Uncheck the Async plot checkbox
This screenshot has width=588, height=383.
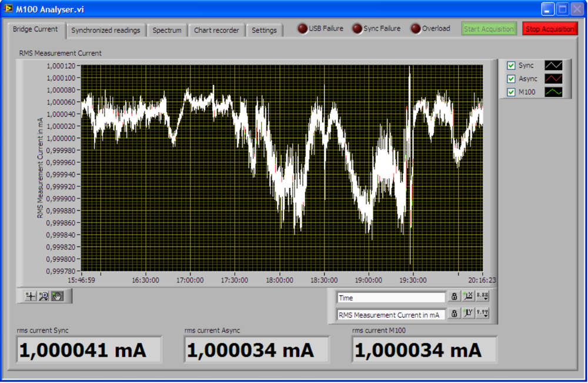pyautogui.click(x=511, y=77)
